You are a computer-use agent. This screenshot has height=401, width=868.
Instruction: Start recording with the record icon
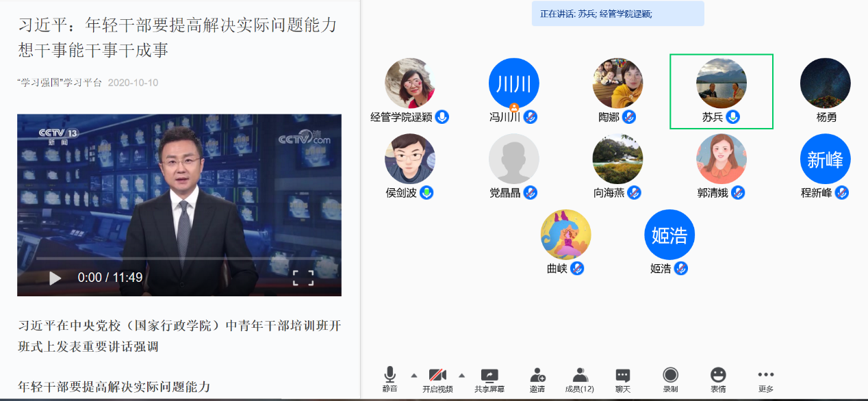pos(670,375)
